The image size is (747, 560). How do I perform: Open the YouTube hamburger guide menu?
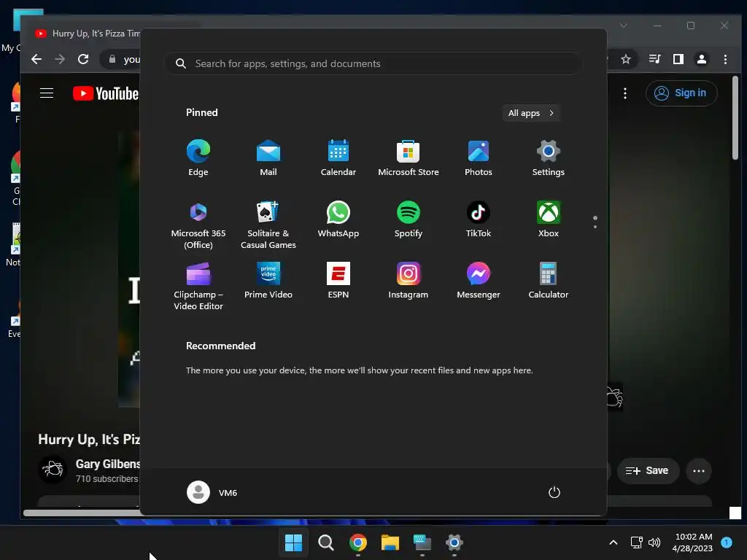coord(47,93)
